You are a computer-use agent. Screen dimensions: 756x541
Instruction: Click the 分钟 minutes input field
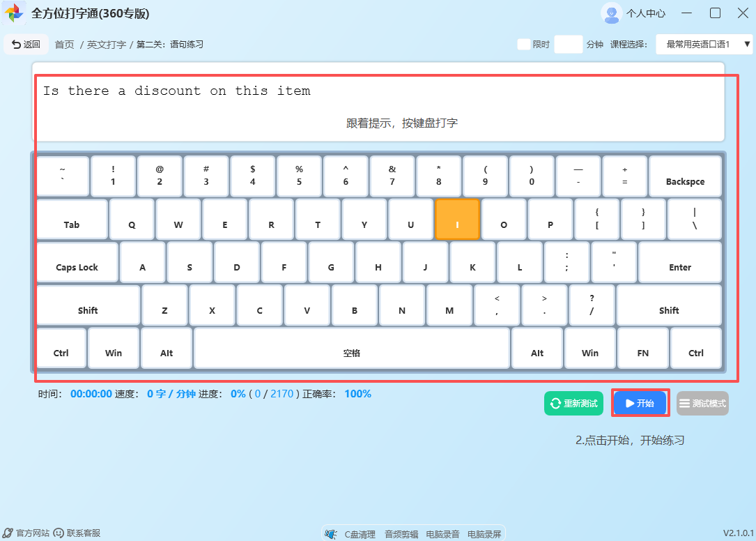[568, 43]
